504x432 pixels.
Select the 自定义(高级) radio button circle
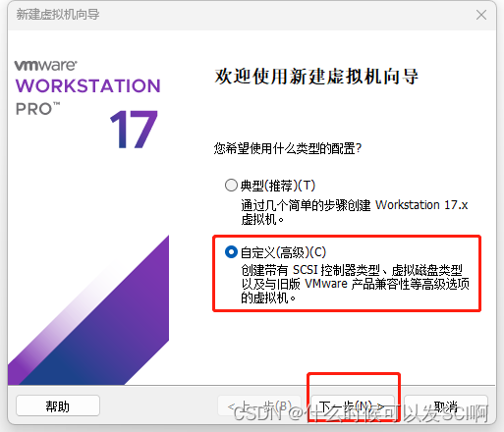[231, 252]
